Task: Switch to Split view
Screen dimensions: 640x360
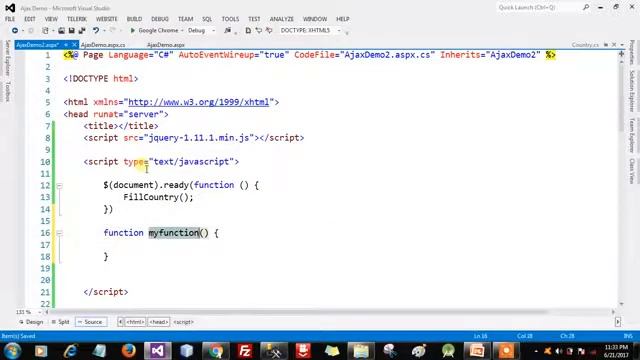Action: [60, 322]
